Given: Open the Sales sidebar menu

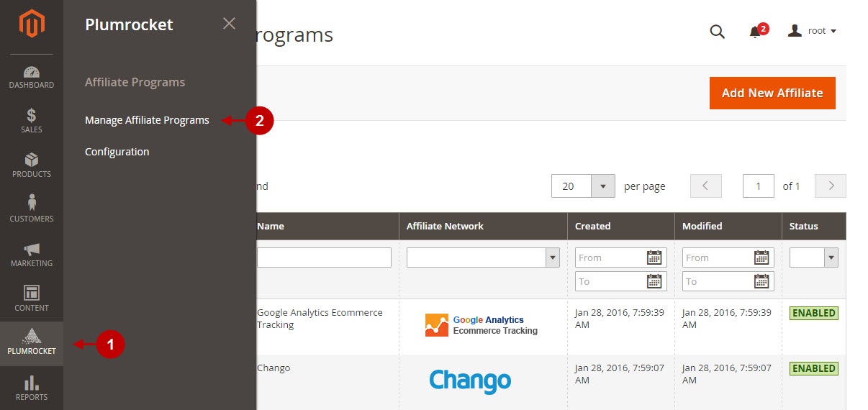Looking at the screenshot, I should [32, 121].
